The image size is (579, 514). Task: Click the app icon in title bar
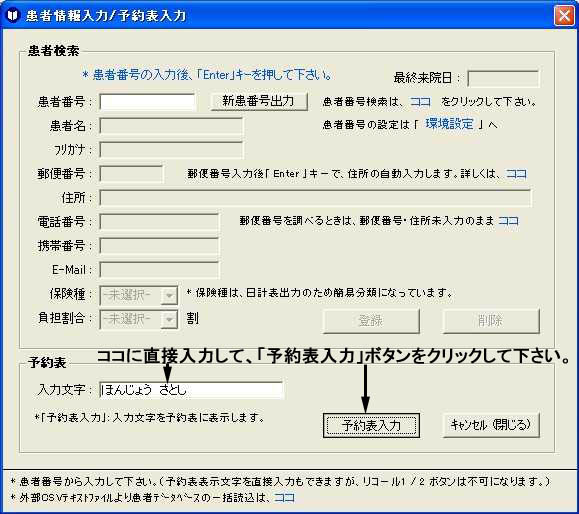13,16
